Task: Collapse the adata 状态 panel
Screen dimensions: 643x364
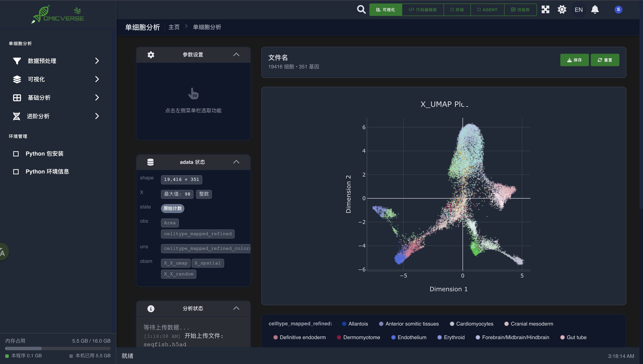Action: point(236,162)
